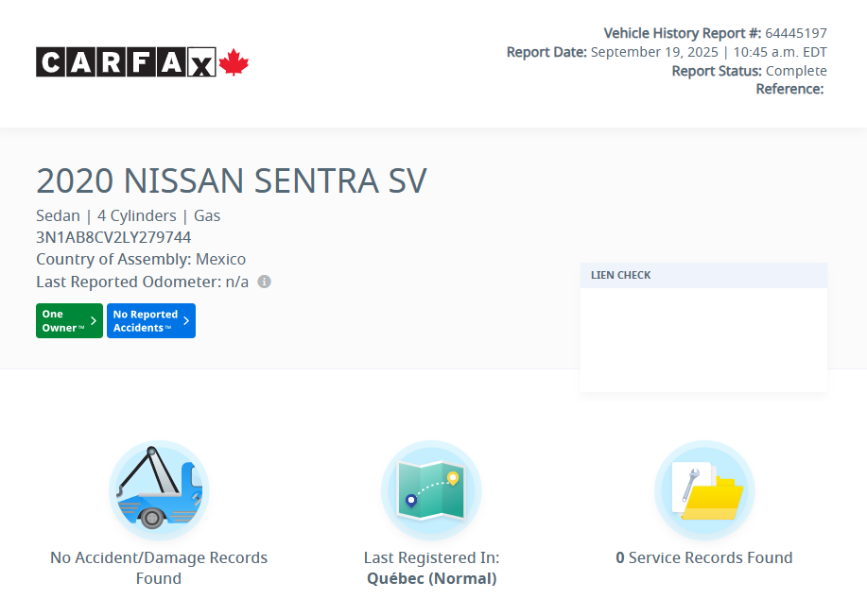Screen dimensions: 867x616
Task: Click the Québec (Normal) text
Action: pos(431,578)
